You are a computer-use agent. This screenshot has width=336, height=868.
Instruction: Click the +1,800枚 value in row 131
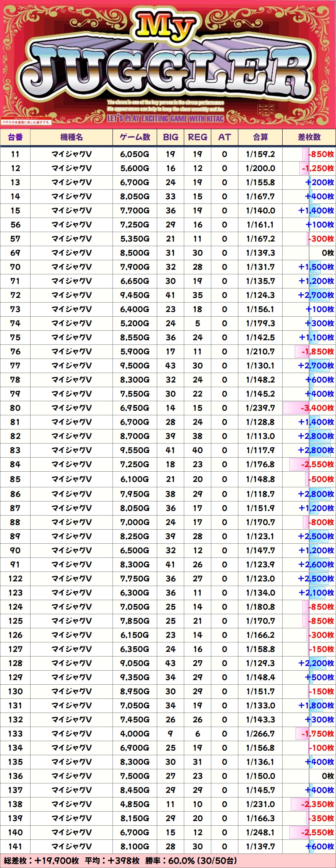(x=316, y=706)
